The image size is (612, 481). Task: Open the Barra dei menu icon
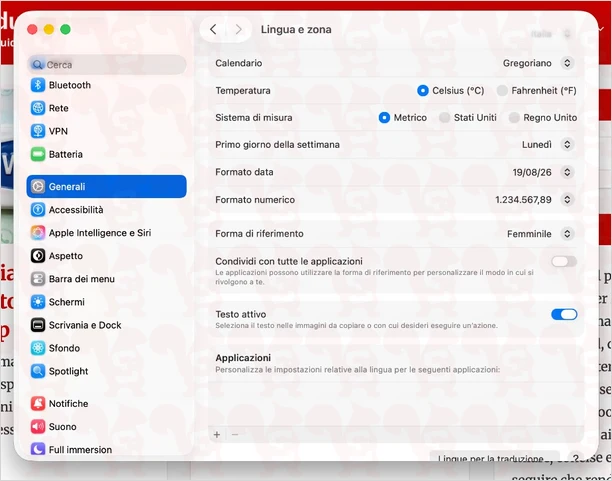tap(38, 279)
